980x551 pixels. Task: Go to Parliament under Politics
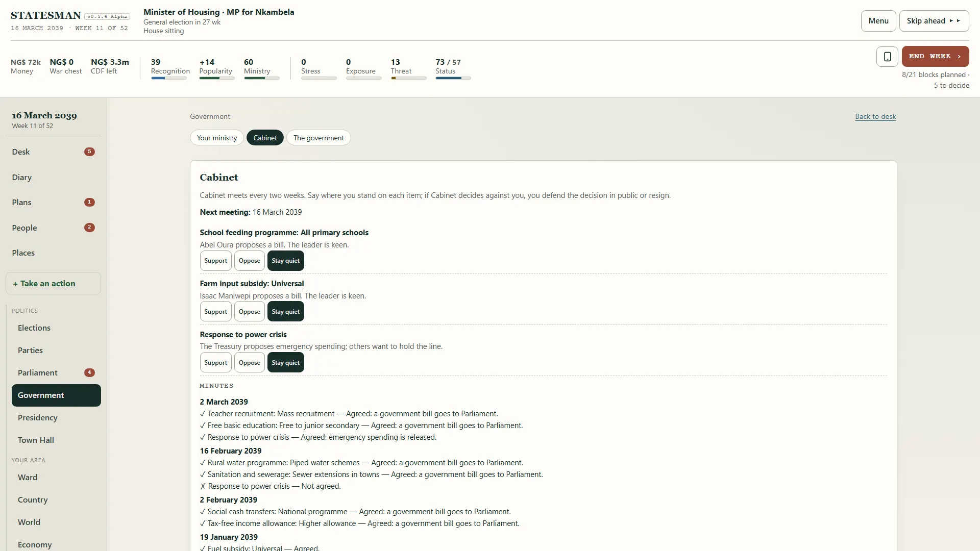(x=56, y=373)
